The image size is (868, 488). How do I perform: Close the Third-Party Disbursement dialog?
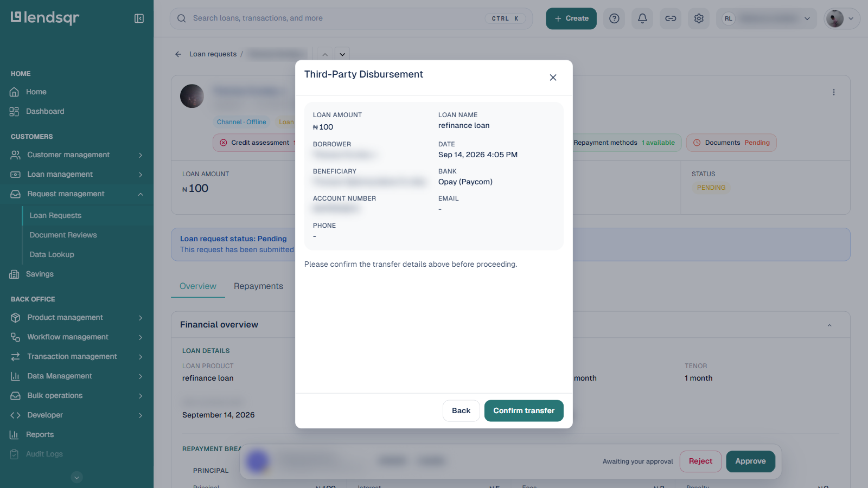(x=553, y=78)
